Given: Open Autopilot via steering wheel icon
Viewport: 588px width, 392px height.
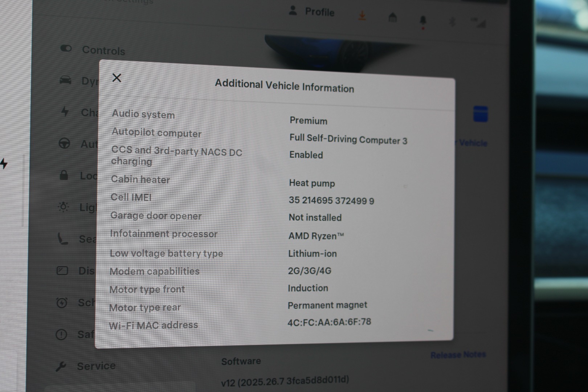Looking at the screenshot, I should tap(65, 144).
